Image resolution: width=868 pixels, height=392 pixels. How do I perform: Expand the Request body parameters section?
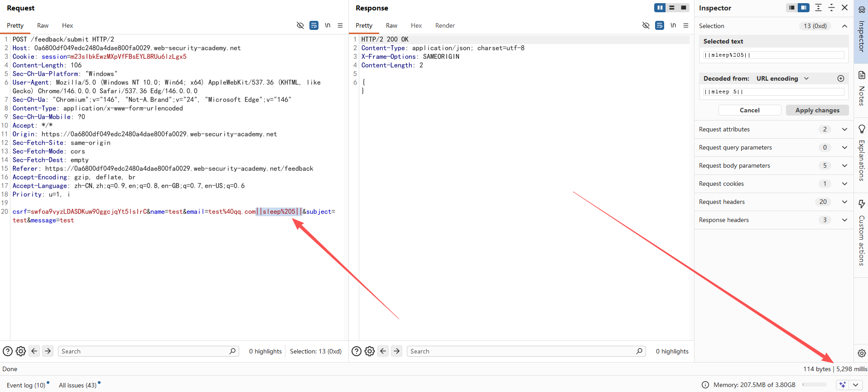(x=844, y=165)
